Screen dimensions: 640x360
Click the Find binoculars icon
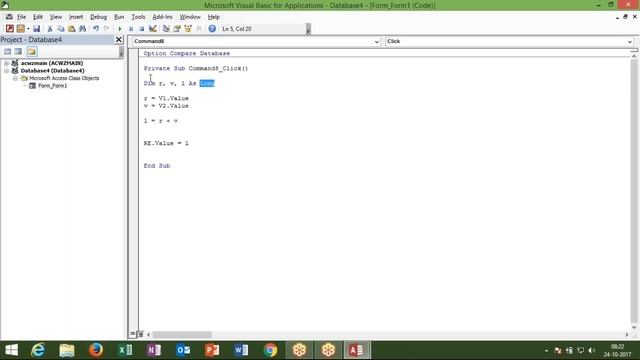click(x=82, y=29)
